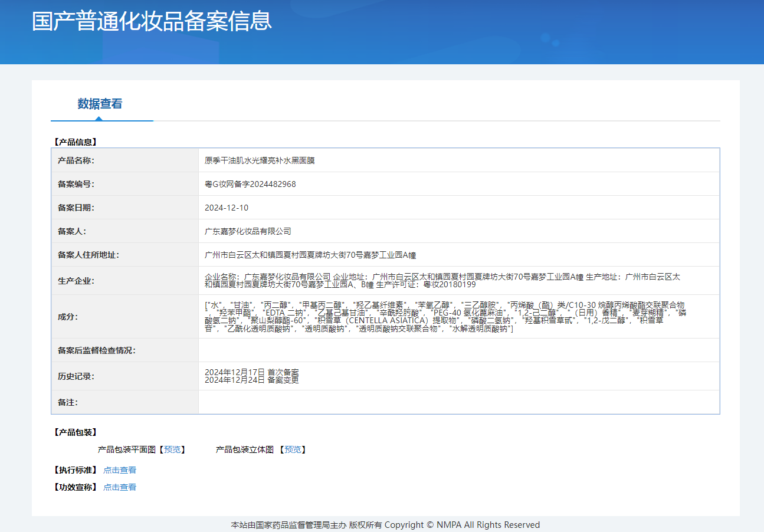Click the filer name 广东嘉梦化妆品有限公司

click(248, 231)
